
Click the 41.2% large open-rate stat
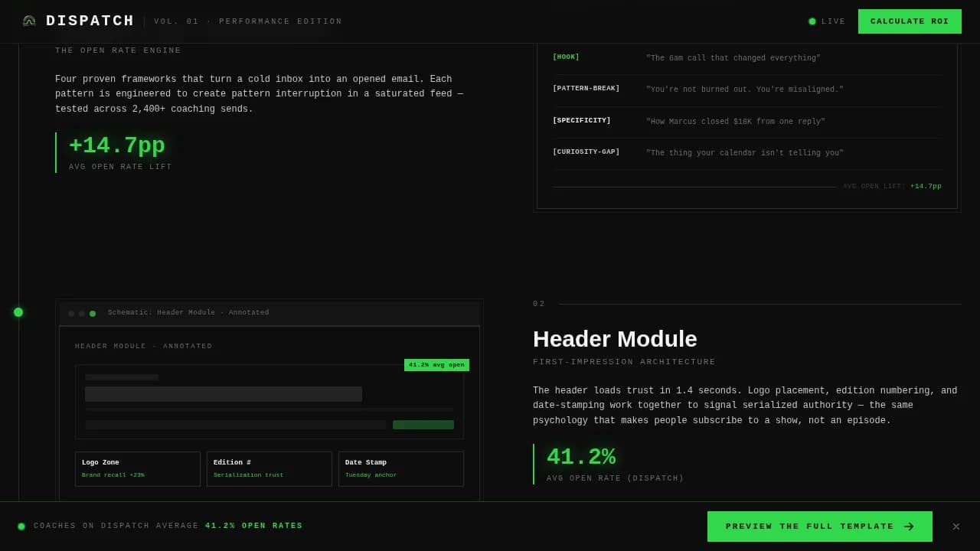pos(581,457)
